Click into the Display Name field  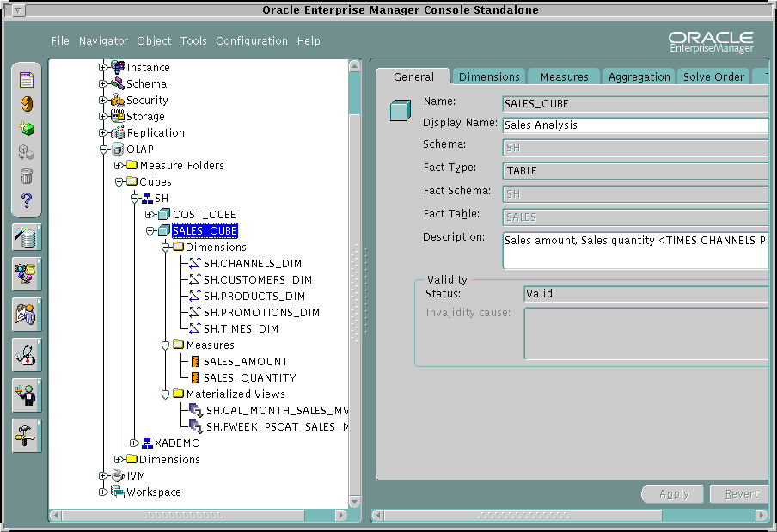pos(634,125)
